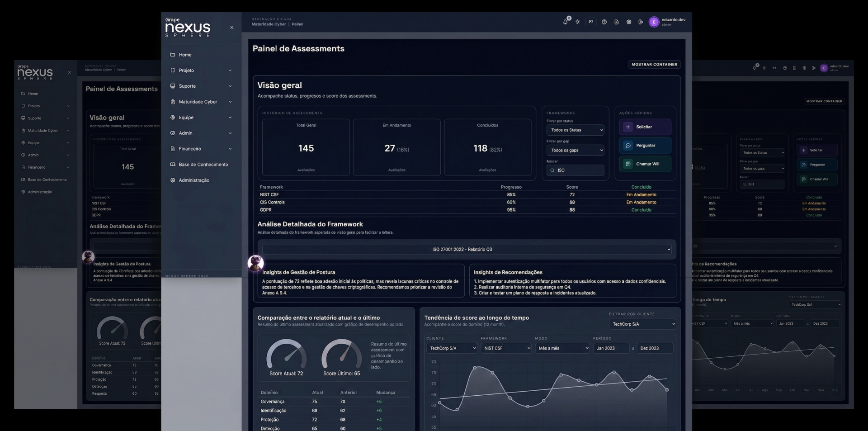The width and height of the screenshot is (868, 431).
Task: Click Mostrar Container in front window
Action: pos(654,65)
